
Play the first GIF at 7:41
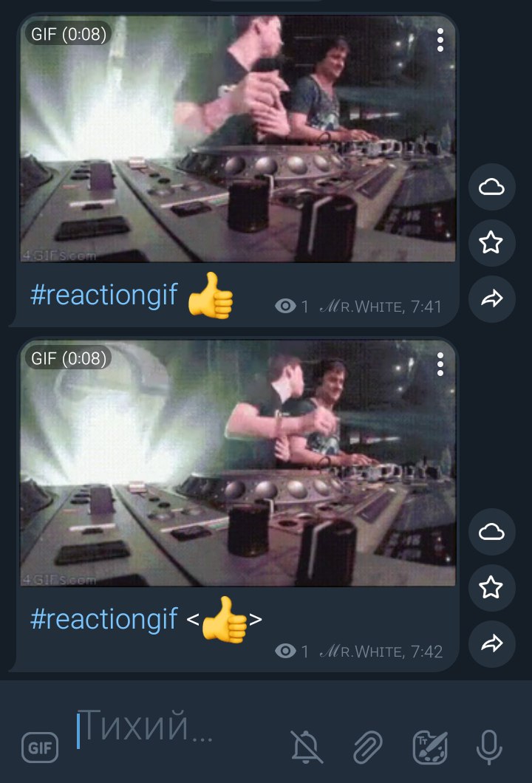[238, 138]
